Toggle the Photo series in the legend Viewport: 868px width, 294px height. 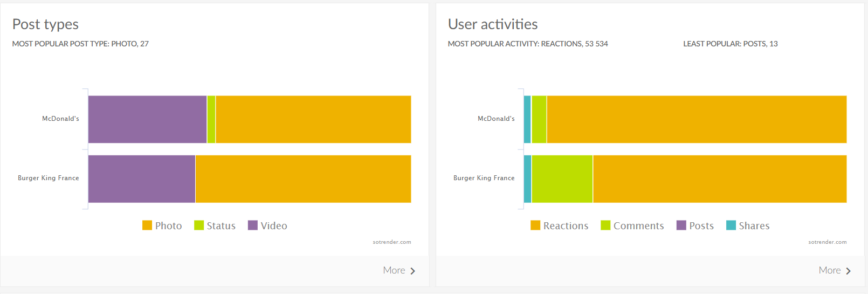tap(168, 225)
